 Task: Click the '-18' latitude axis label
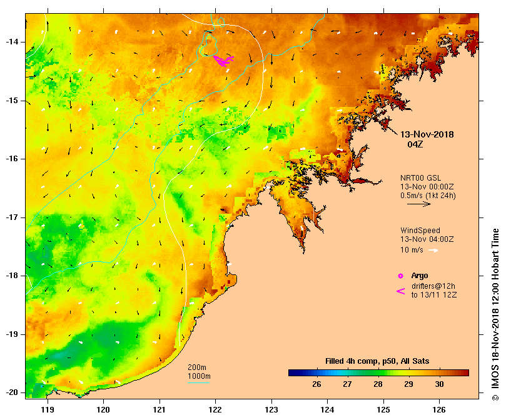tap(12, 276)
